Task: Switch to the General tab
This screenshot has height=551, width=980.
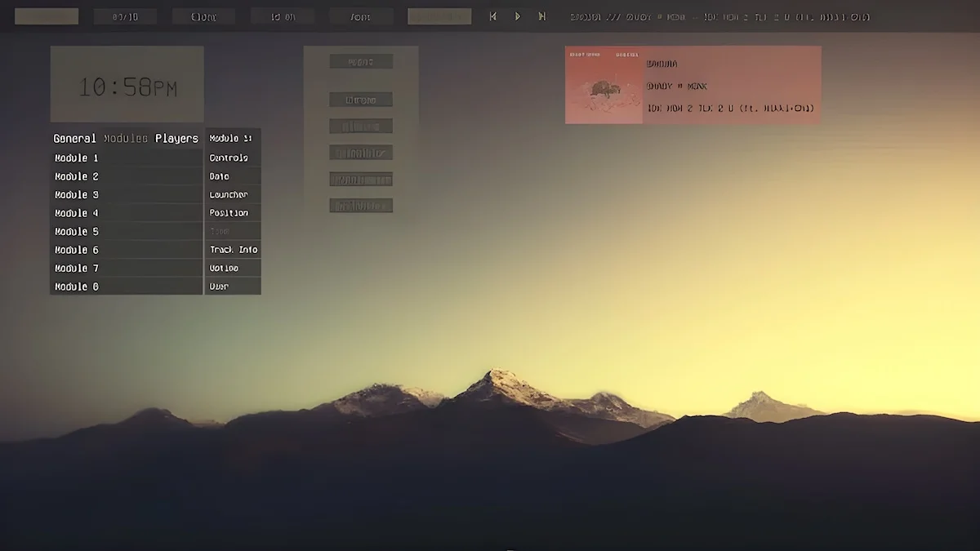Action: pos(75,139)
